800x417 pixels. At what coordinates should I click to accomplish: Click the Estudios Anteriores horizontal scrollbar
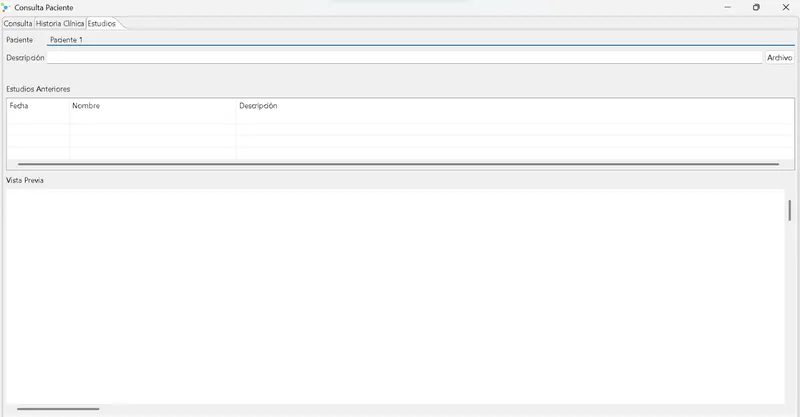[x=398, y=164]
